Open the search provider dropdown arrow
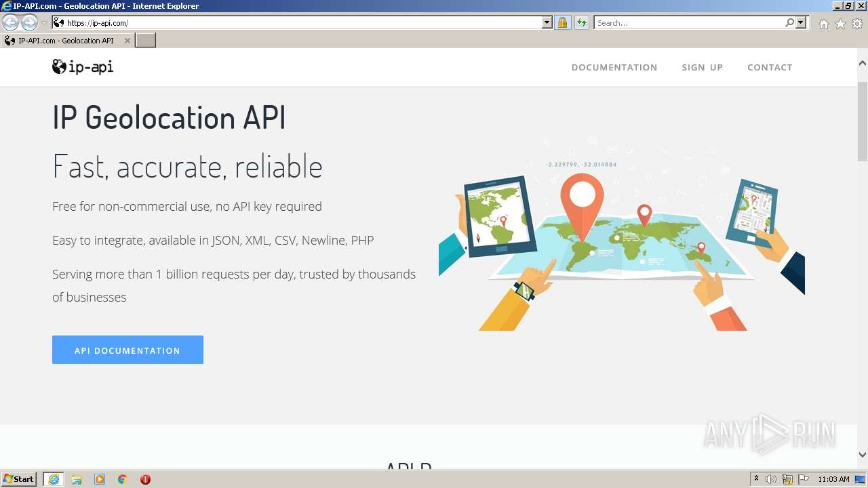The width and height of the screenshot is (868, 488). click(x=801, y=22)
